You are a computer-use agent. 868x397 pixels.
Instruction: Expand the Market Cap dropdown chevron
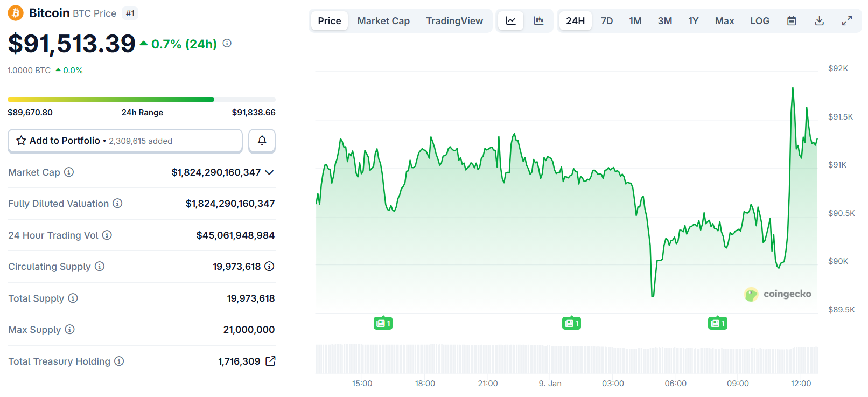[x=270, y=172]
